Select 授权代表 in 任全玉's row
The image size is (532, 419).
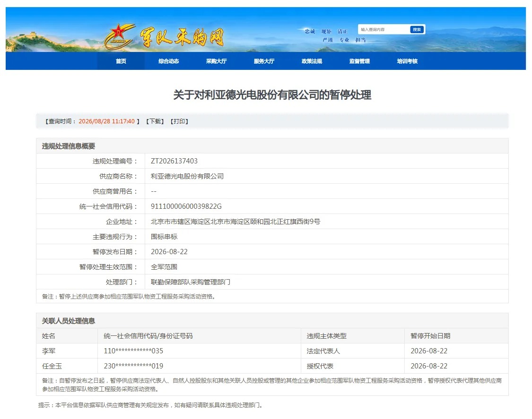pyautogui.click(x=320, y=366)
